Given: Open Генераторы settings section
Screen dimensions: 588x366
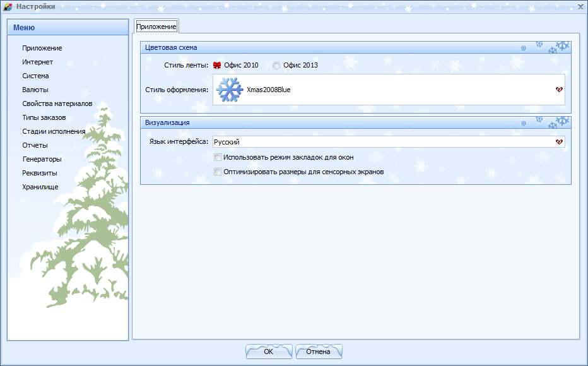Looking at the screenshot, I should pyautogui.click(x=42, y=159).
